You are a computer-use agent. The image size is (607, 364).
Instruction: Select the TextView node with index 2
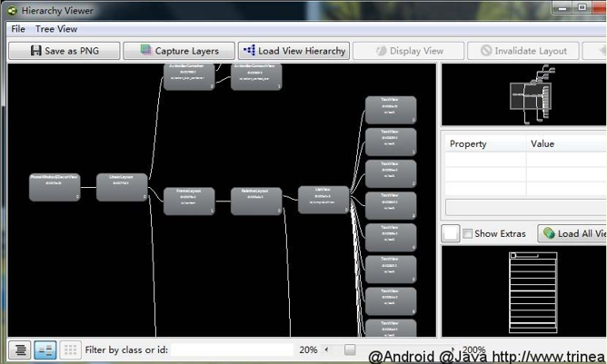(391, 173)
